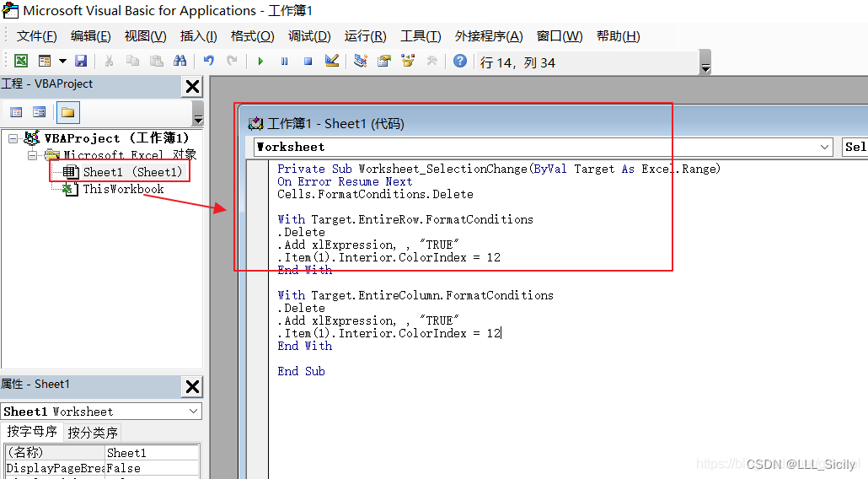Select Sheet1 (Sheet1) in project tree
This screenshot has height=479, width=868.
tap(132, 172)
